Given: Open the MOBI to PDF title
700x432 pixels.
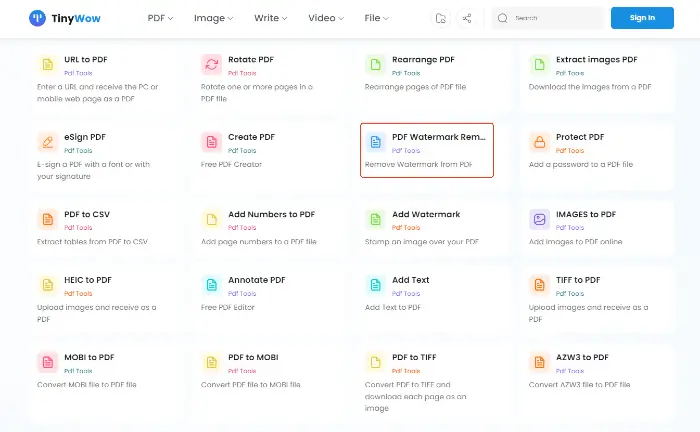Looking at the screenshot, I should 89,357.
